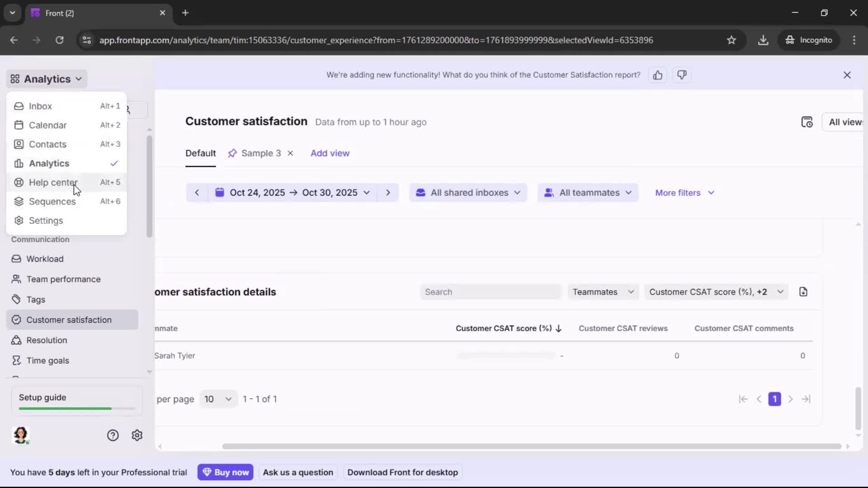Bookmark the page with the star icon
The width and height of the screenshot is (868, 488).
click(732, 40)
